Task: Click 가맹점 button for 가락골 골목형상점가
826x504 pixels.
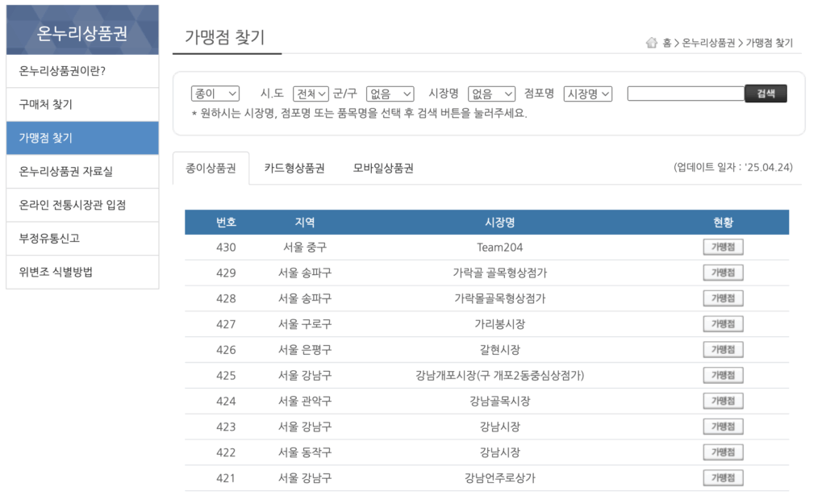Action: tap(723, 273)
